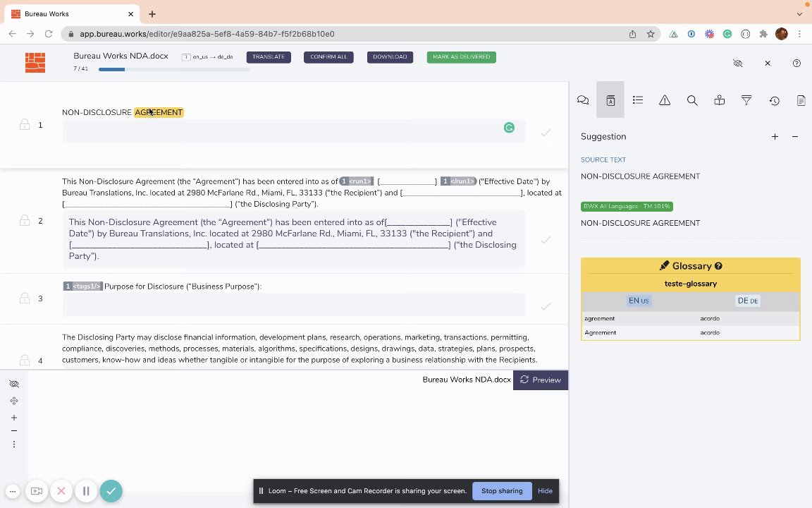Select the suggestions panel icon
Viewport: 812px width, 508px height.
(610, 100)
